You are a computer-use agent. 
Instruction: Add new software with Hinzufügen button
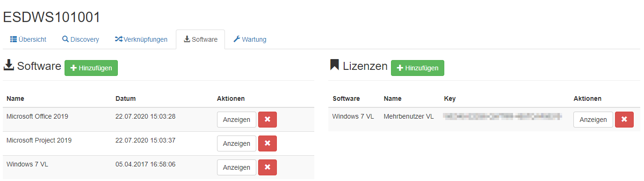pos(91,68)
